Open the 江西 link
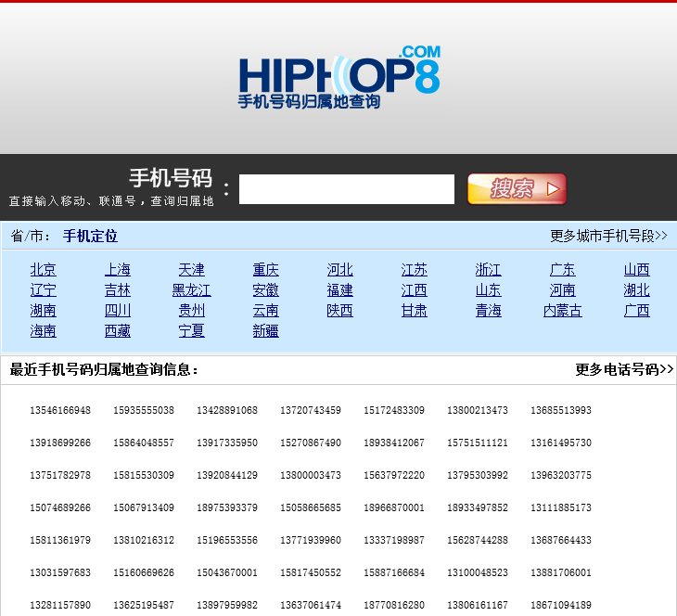Viewport: 677px width, 616px height. (414, 289)
